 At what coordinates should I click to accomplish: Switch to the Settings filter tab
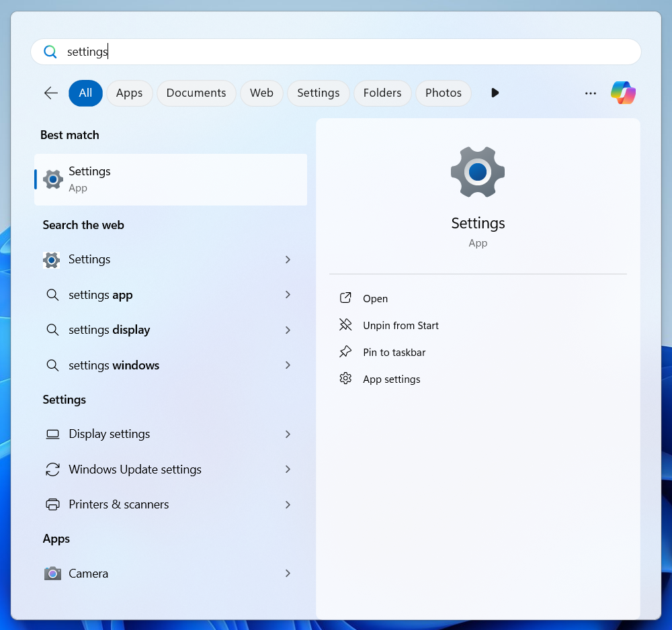[319, 93]
